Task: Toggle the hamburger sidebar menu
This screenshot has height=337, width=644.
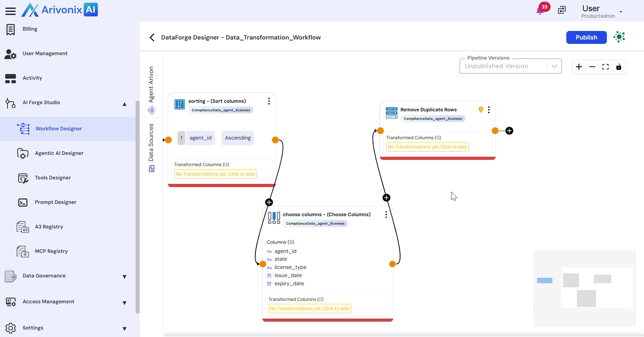Action: coord(11,11)
